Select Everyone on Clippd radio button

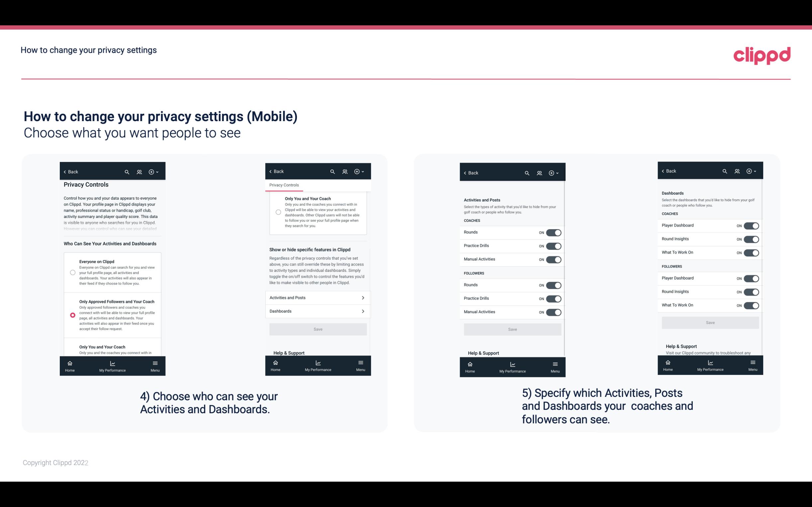[72, 272]
